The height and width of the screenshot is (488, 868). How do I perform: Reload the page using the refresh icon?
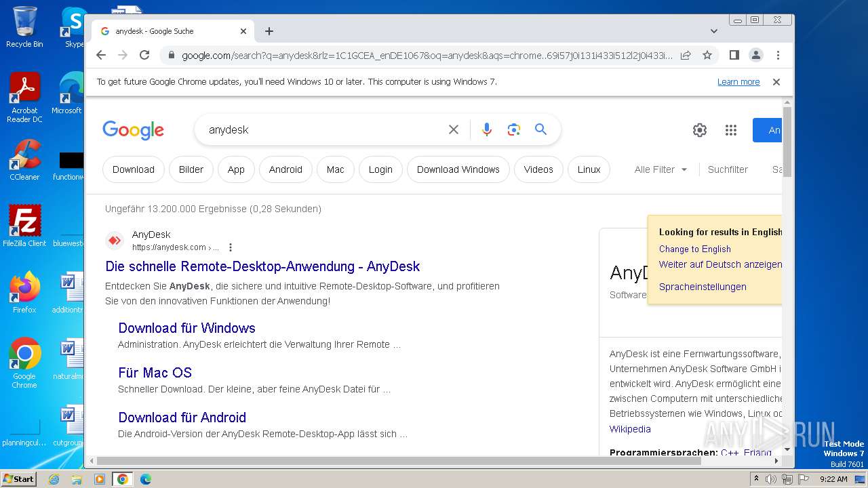tap(144, 55)
